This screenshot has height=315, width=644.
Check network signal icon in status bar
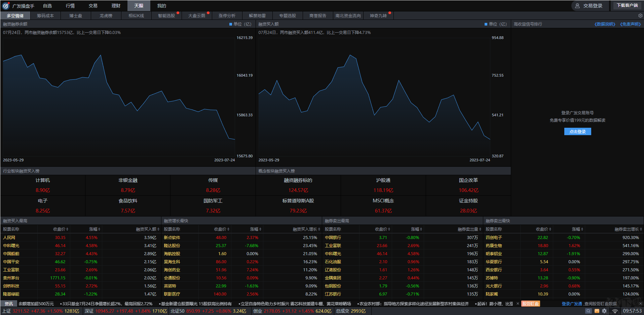point(615,311)
